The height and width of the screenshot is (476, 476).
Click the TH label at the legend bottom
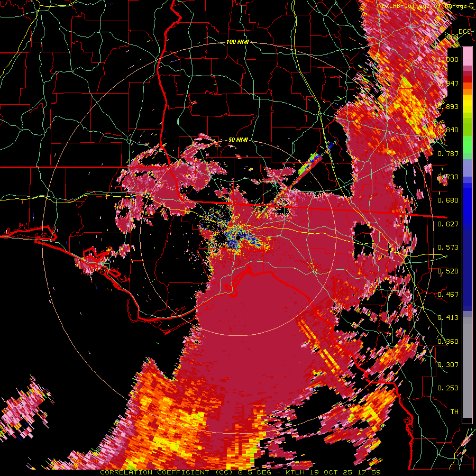tap(454, 412)
